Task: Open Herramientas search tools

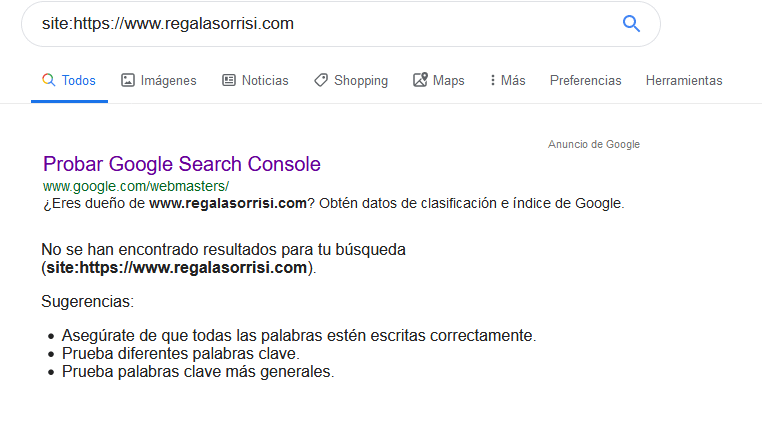Action: pos(684,80)
